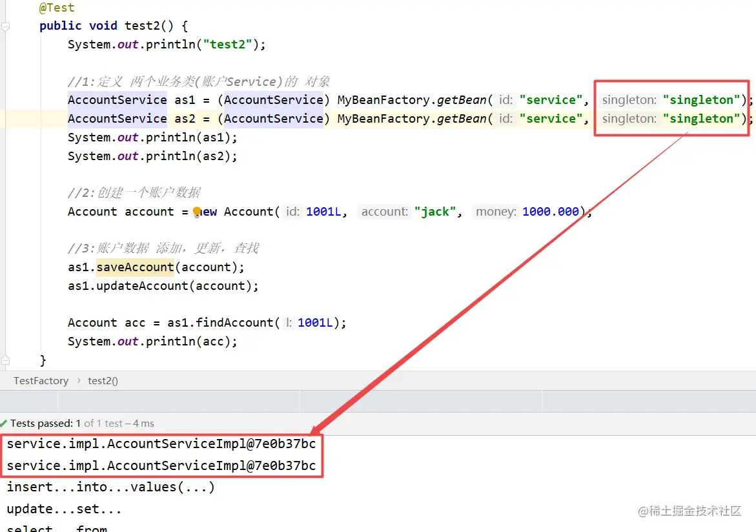Viewport: 756px width, 532px height.
Task: Click variable as2 in its declaration line
Action: [185, 119]
